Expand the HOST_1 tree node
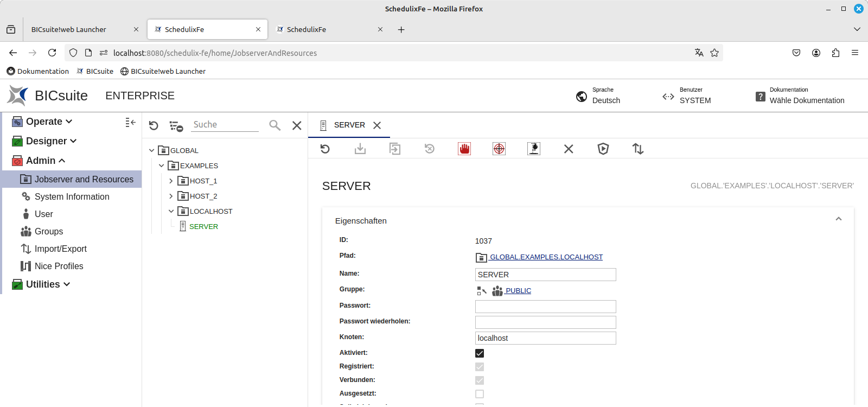The height and width of the screenshot is (407, 868). point(171,181)
